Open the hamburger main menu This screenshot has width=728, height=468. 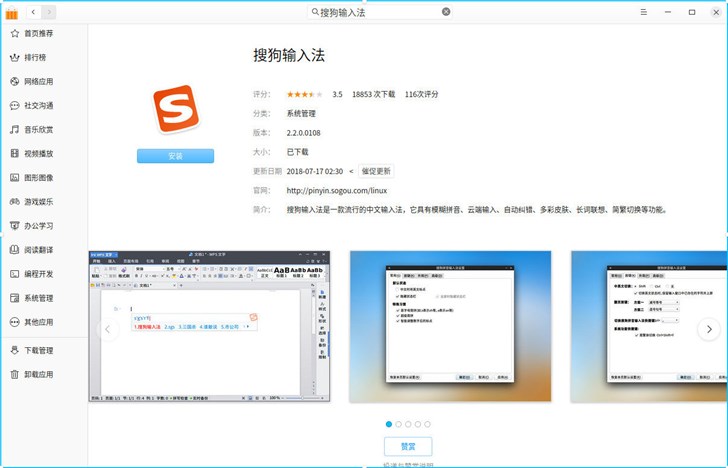644,12
